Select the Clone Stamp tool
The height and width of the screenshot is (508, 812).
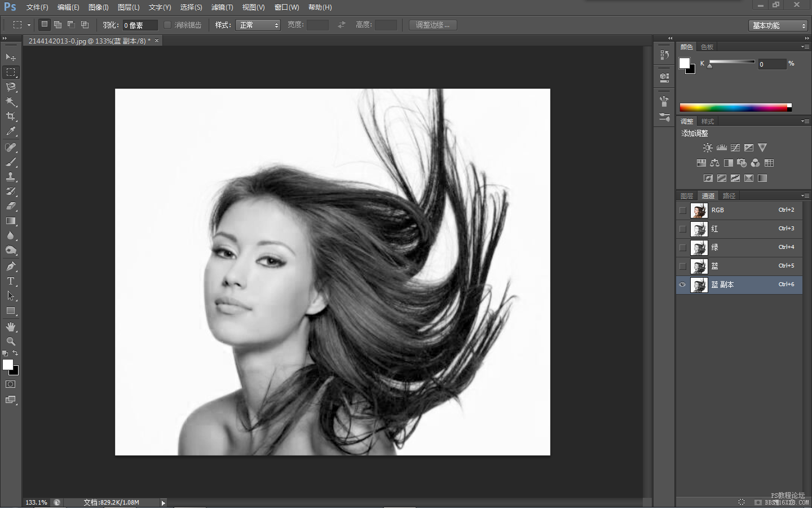(x=11, y=177)
